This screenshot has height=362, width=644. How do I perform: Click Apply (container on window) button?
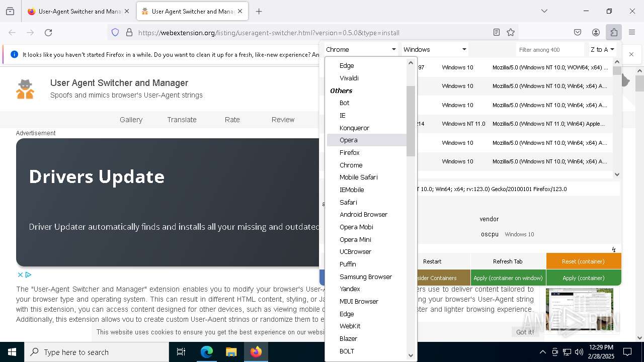click(508, 278)
